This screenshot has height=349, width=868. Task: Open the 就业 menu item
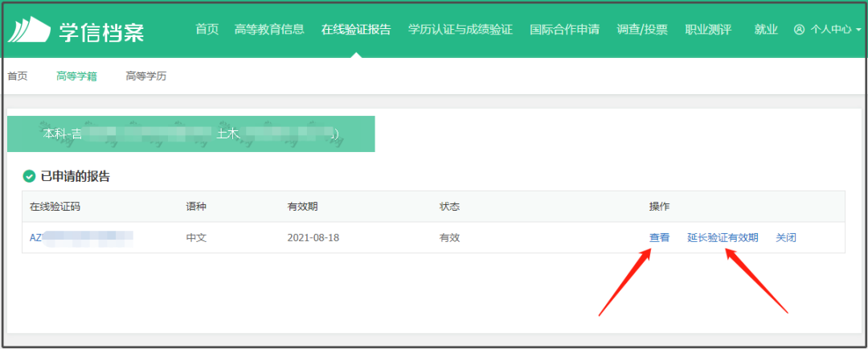click(766, 30)
